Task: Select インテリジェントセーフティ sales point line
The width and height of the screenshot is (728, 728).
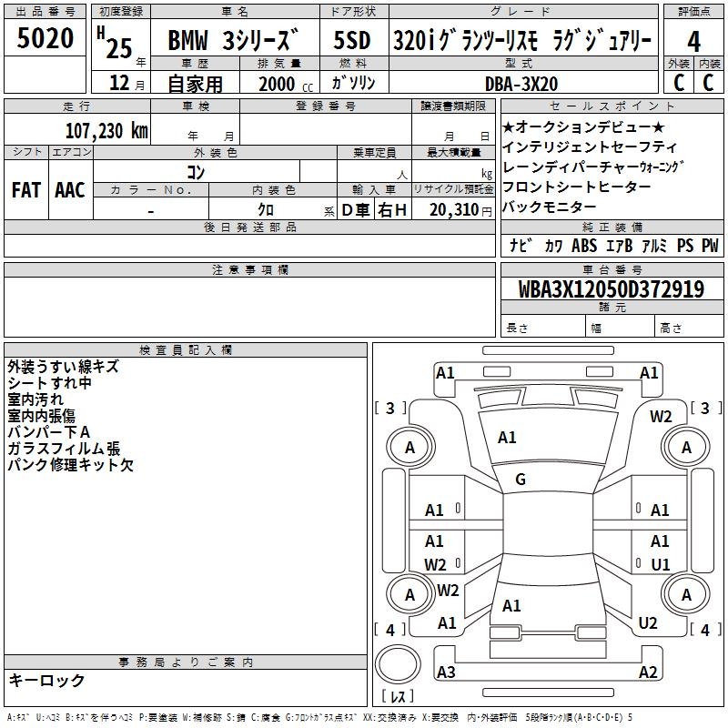Action: tap(590, 147)
